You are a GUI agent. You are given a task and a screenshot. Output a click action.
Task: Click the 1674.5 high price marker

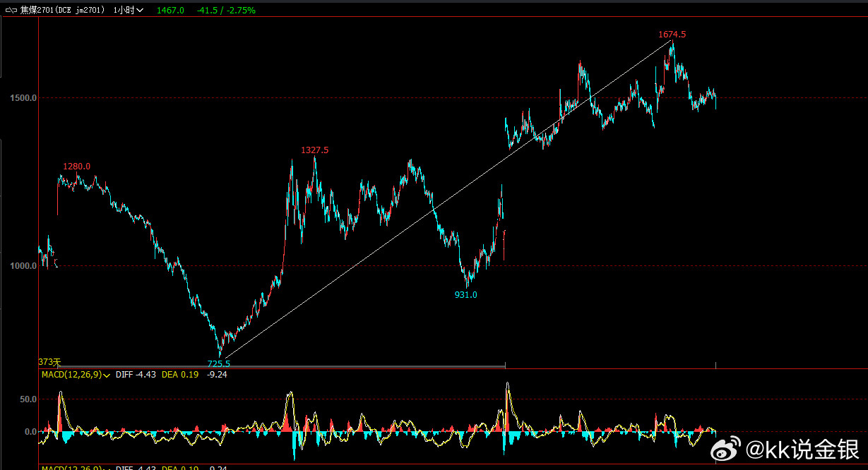672,34
